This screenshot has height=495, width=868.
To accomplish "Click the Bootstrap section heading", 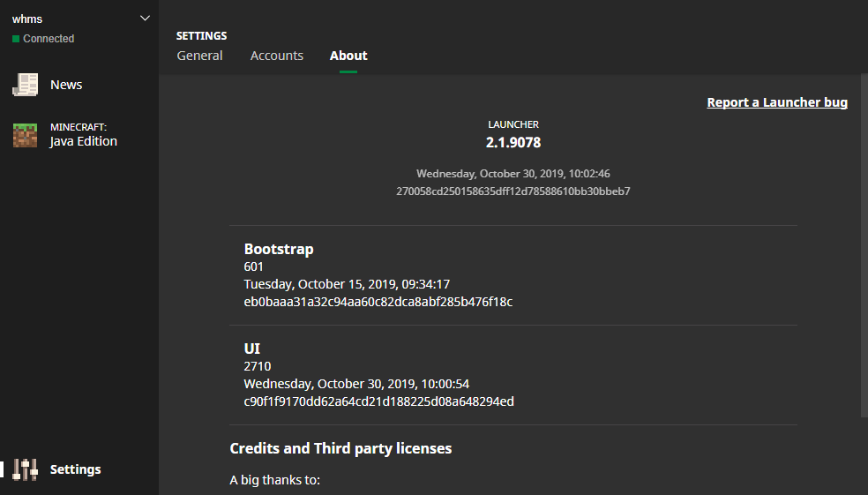I will (279, 249).
